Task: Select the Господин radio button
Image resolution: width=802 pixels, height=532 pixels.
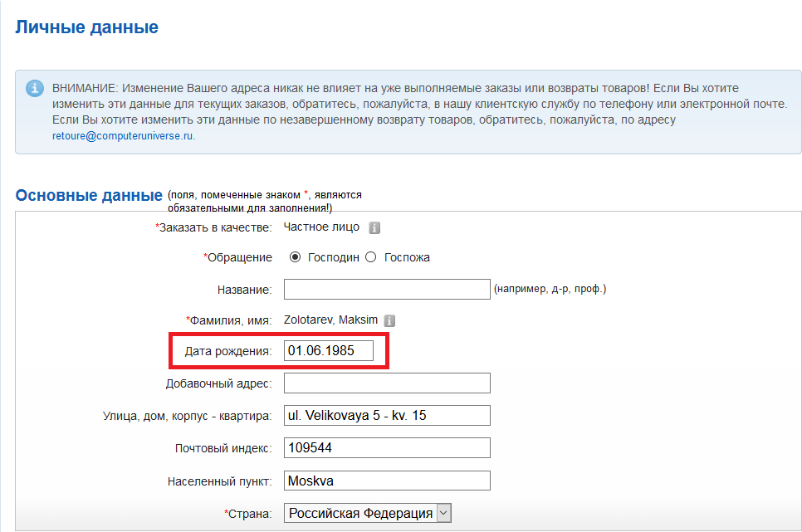Action: pos(295,256)
